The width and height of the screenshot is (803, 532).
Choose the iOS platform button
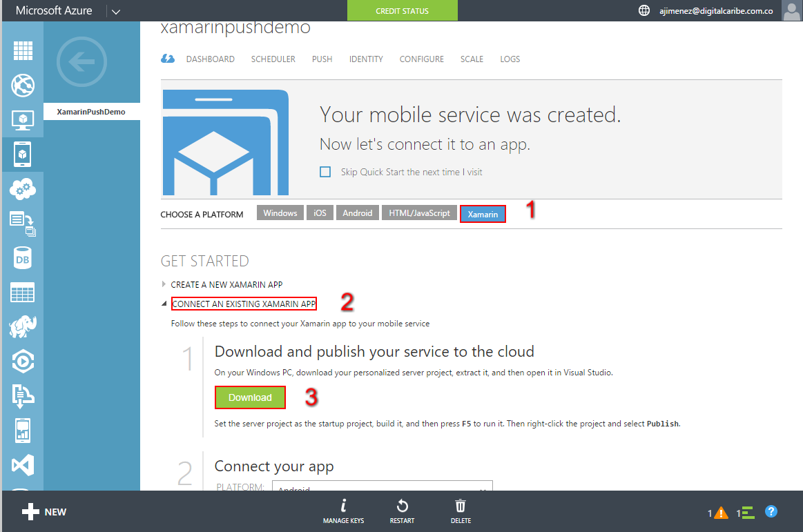(x=320, y=213)
